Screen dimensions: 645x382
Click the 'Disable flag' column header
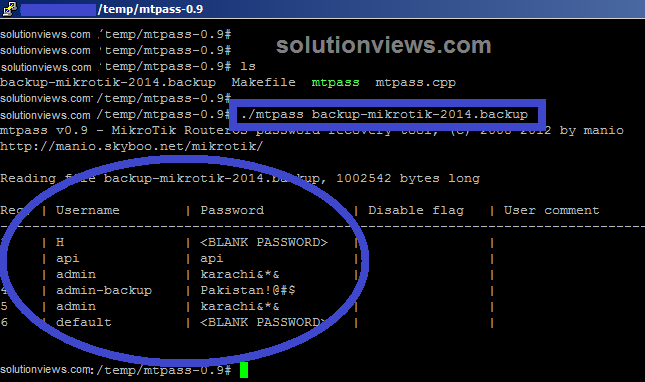point(416,211)
